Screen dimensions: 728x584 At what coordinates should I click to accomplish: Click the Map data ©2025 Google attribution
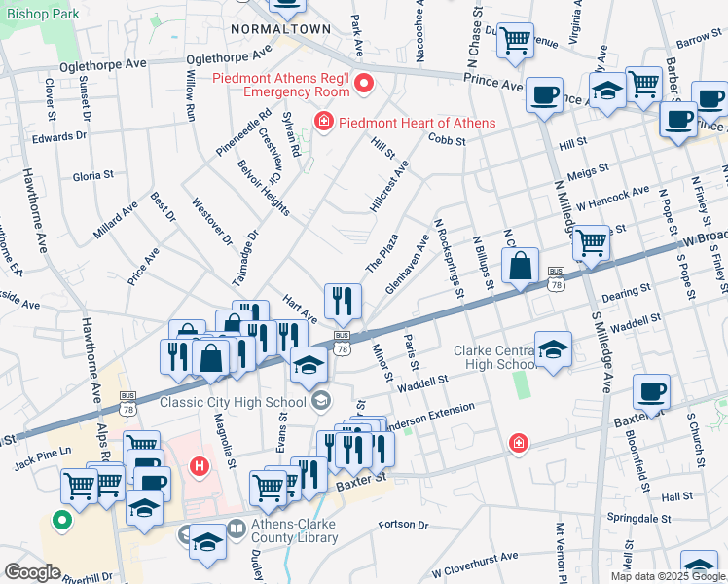coord(668,576)
